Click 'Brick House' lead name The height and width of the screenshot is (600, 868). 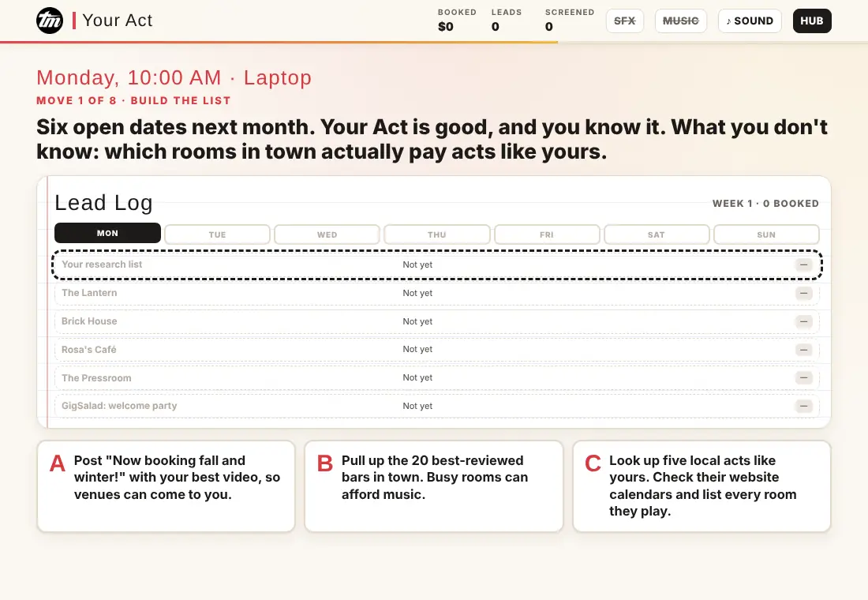pos(89,321)
